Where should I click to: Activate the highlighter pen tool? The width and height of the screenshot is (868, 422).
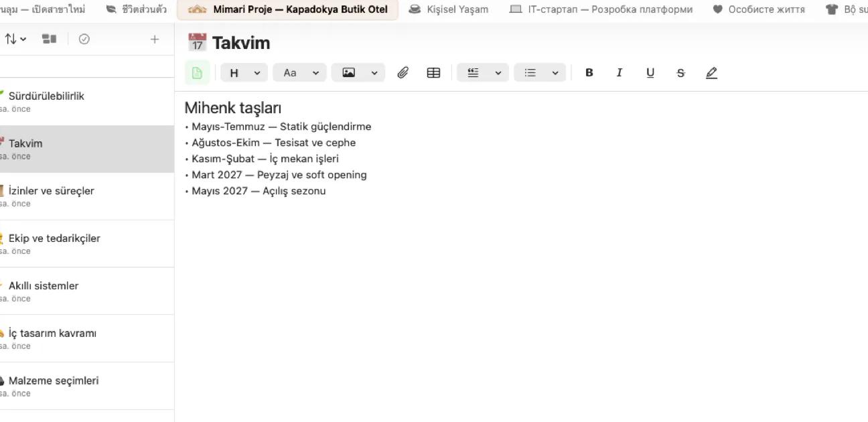[712, 73]
